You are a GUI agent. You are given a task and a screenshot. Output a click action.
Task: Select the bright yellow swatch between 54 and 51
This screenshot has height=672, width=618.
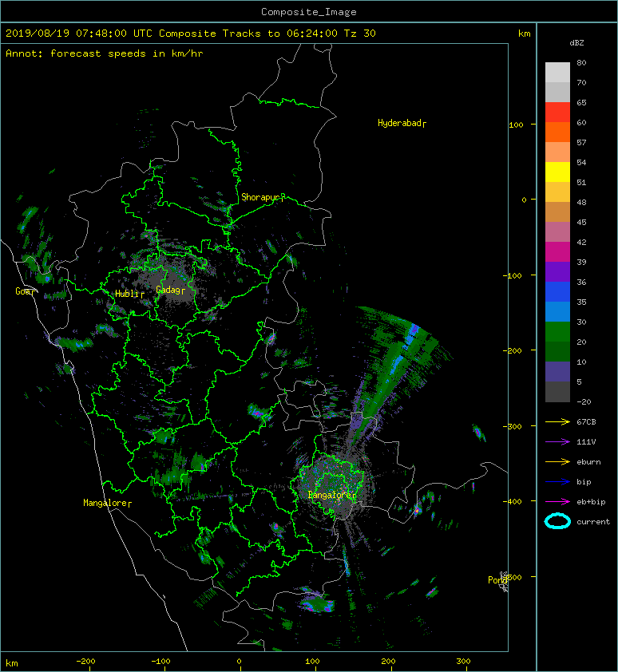pyautogui.click(x=557, y=172)
